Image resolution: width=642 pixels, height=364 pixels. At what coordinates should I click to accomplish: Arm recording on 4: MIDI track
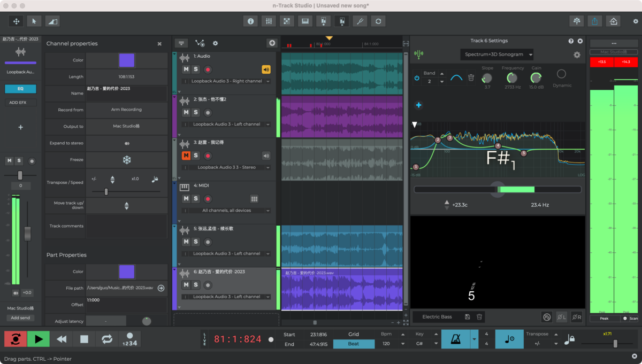click(x=208, y=199)
